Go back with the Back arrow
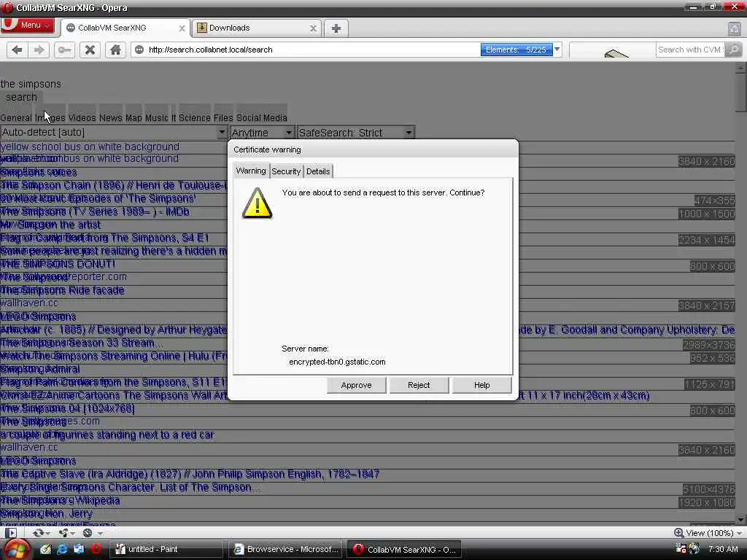This screenshot has height=560, width=747. [x=18, y=50]
